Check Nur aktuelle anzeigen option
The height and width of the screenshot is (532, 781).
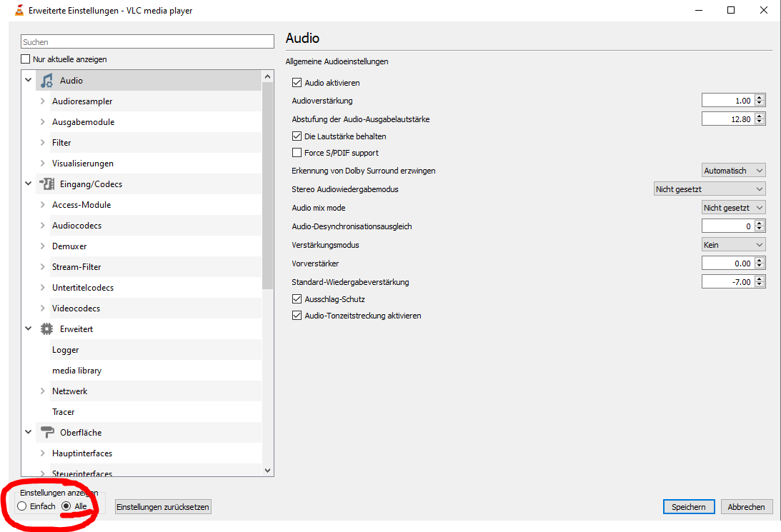pos(26,59)
